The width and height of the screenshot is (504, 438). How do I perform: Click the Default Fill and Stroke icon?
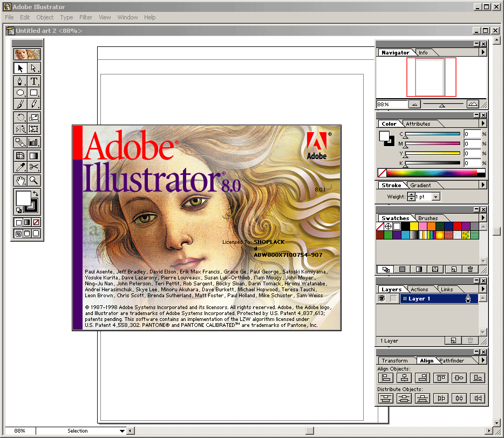click(x=19, y=210)
